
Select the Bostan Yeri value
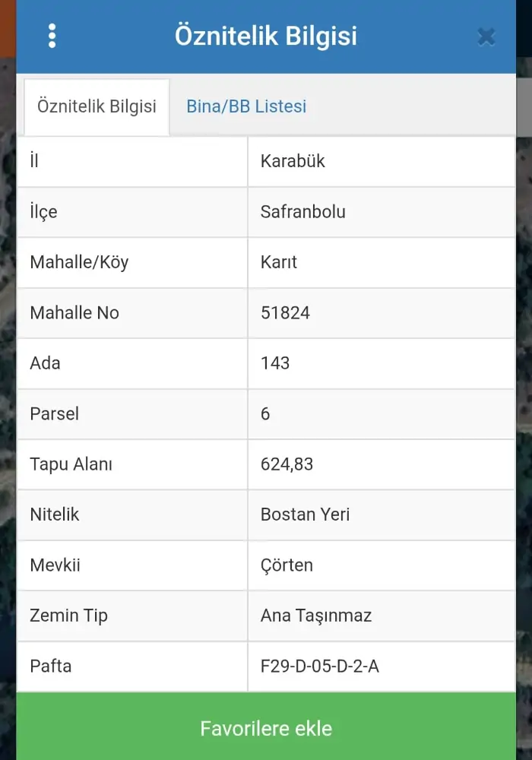(305, 515)
